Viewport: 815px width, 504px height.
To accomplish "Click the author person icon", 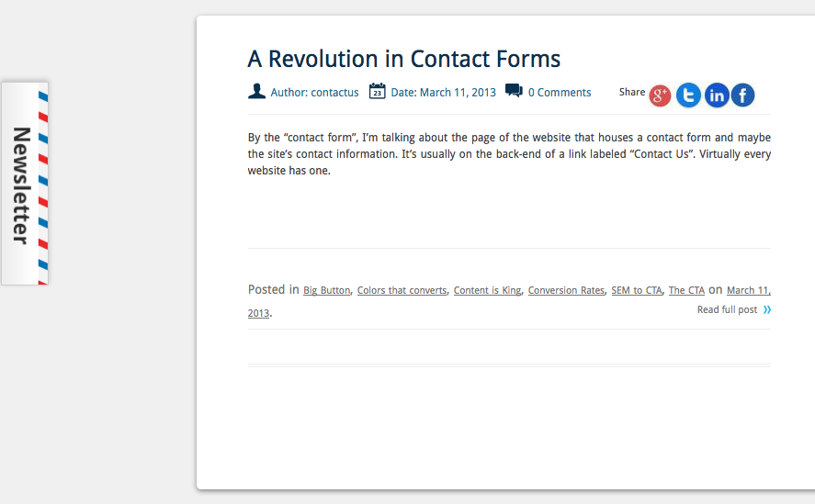I will click(x=256, y=92).
